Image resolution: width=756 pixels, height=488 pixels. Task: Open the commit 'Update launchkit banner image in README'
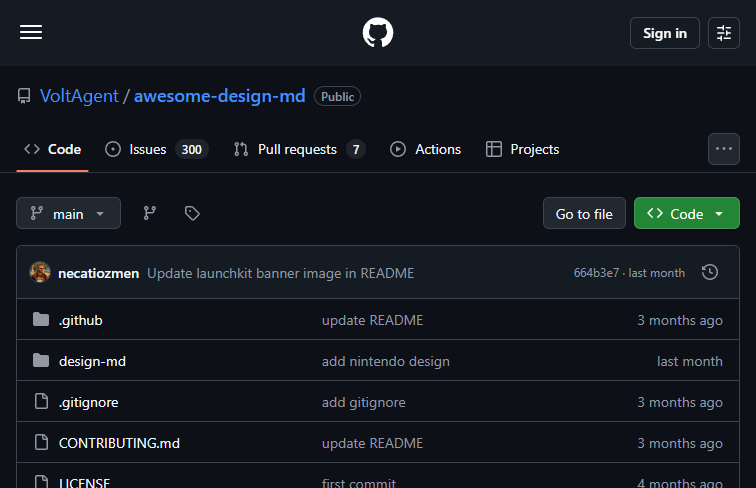tap(281, 273)
